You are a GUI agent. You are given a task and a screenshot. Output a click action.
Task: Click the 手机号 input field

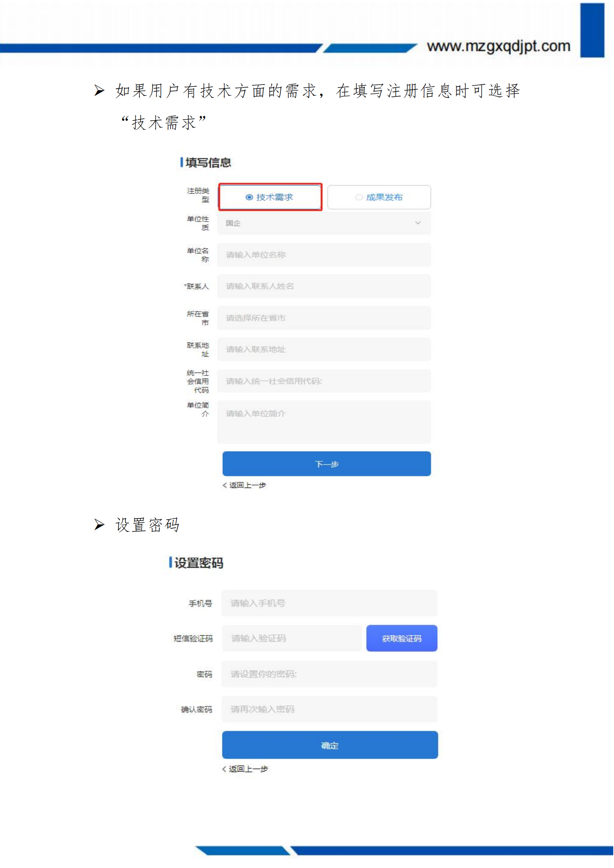click(329, 603)
